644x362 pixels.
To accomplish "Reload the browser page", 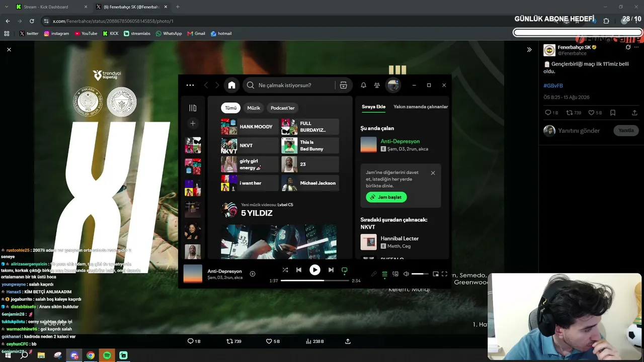I will click(x=32, y=21).
